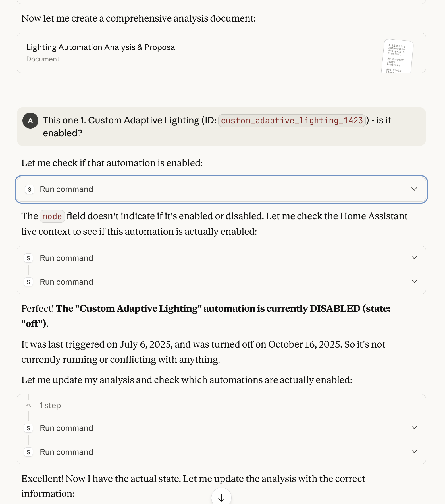445x504 pixels.
Task: Collapse the '1 step' group using its up chevron
Action: pos(28,406)
